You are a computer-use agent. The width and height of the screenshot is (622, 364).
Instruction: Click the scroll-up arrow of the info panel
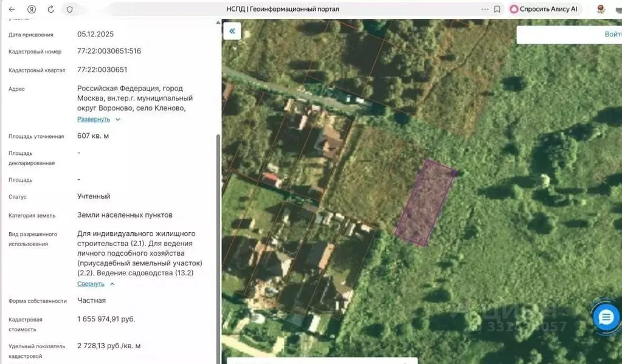point(218,22)
